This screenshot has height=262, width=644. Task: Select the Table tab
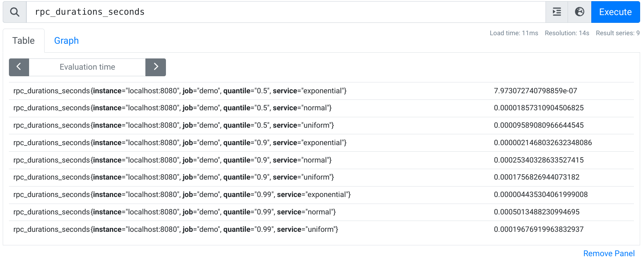[x=24, y=40]
